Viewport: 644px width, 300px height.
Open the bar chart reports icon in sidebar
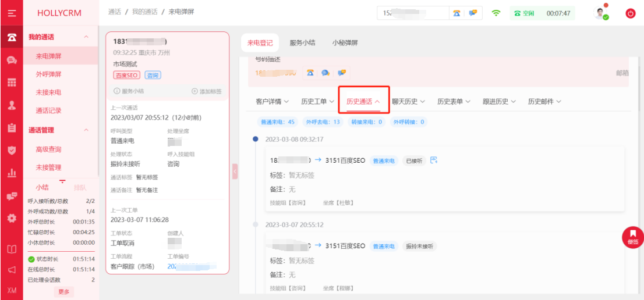point(12,173)
